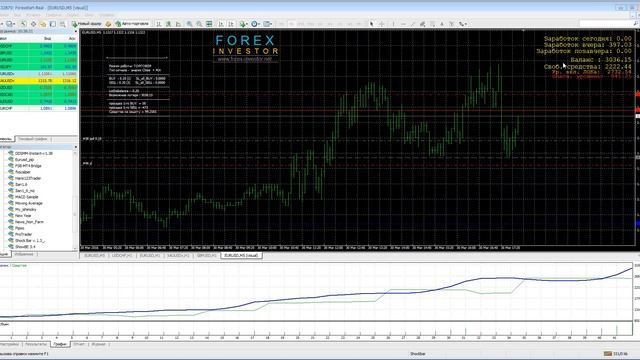Open the Результаты tester tab

(x=36, y=344)
